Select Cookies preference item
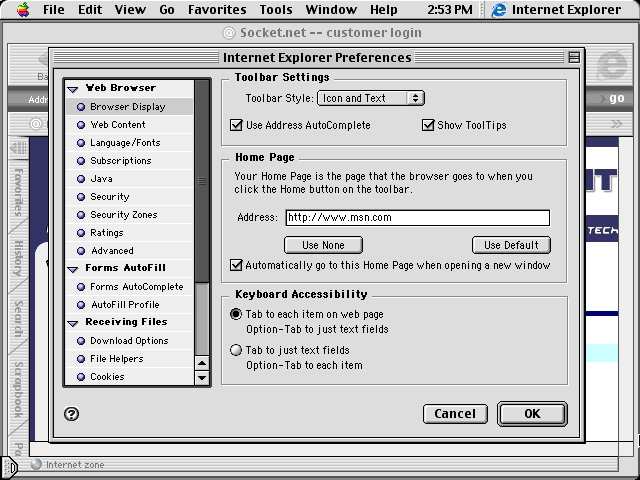 coord(129,377)
